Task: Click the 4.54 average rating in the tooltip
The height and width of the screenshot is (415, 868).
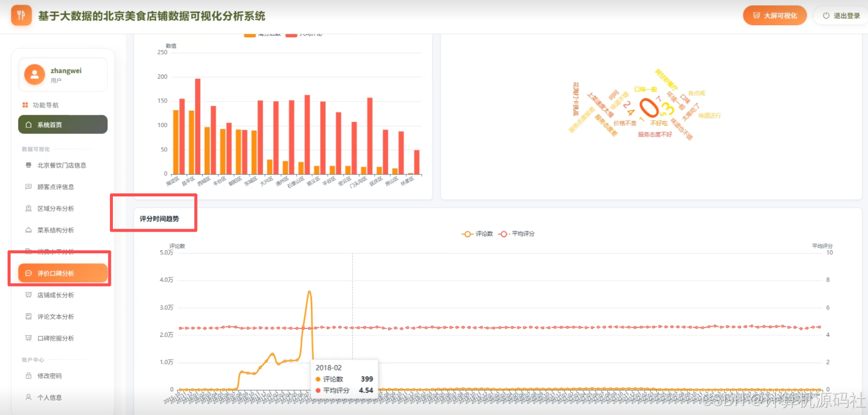Action: click(366, 390)
